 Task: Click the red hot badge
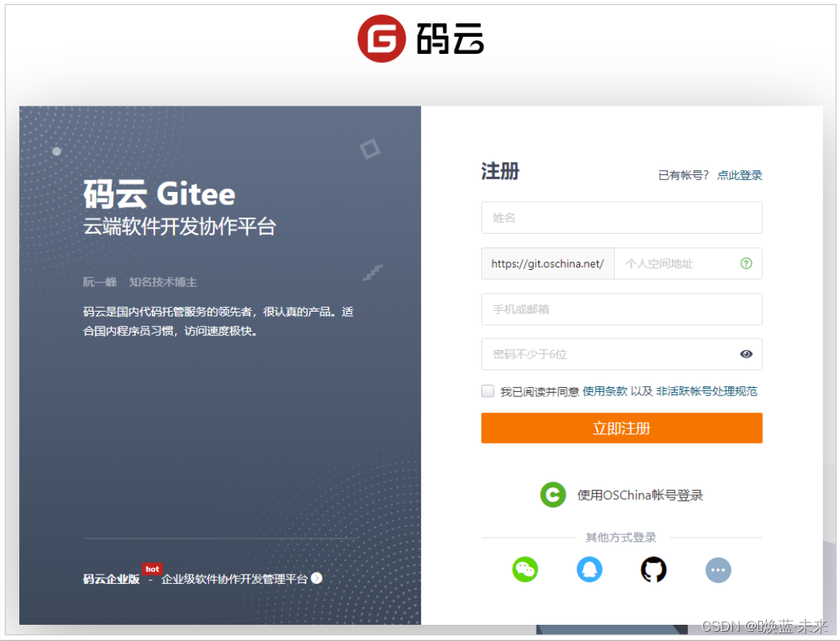(x=152, y=568)
